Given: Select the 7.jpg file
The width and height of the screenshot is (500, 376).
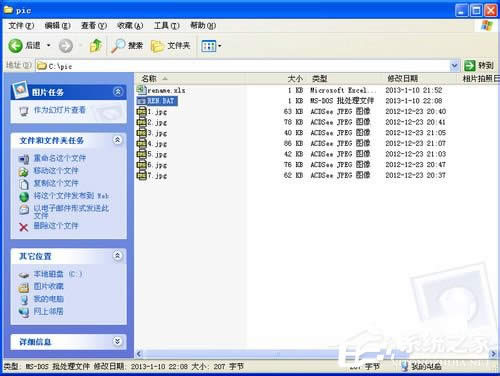Looking at the screenshot, I should tap(157, 176).
